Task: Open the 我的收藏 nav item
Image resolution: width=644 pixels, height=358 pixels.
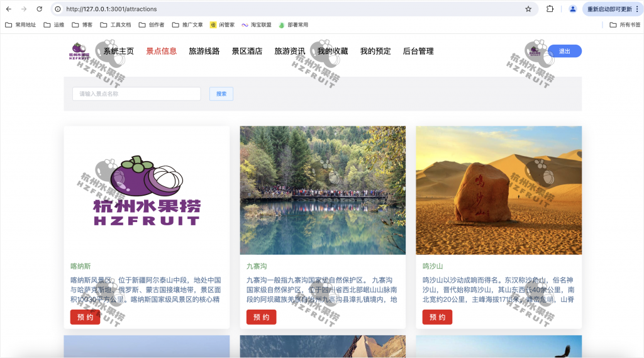Action: coord(333,51)
